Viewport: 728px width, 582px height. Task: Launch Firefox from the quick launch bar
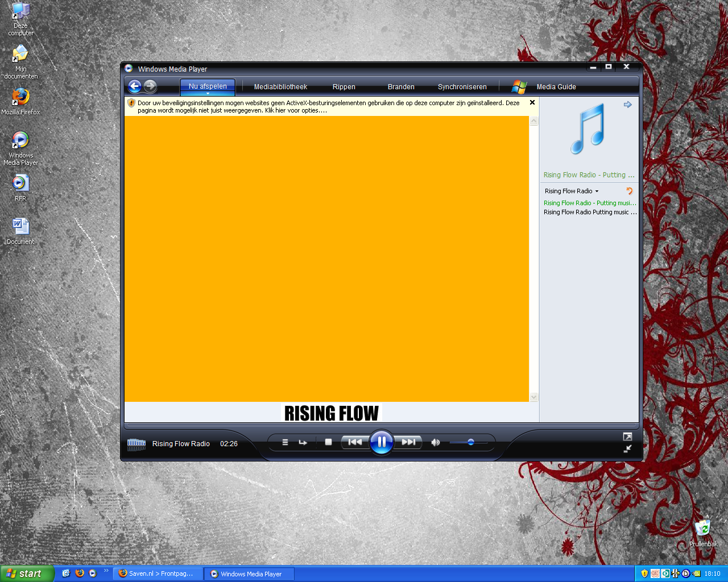pos(80,573)
